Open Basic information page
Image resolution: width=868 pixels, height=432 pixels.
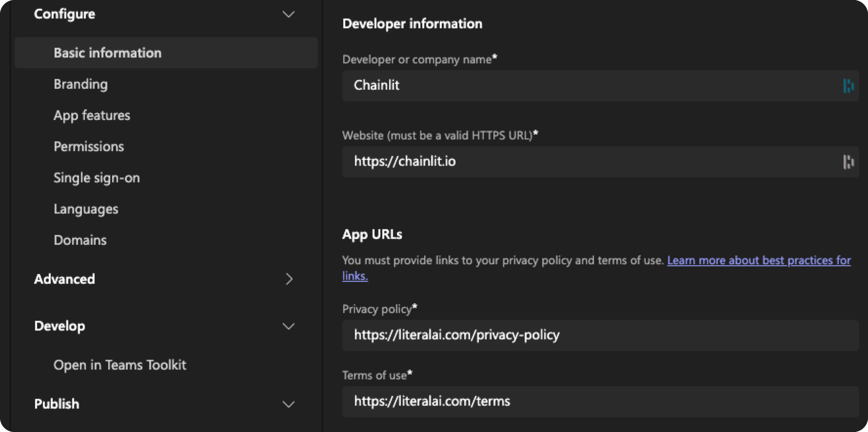pos(107,53)
